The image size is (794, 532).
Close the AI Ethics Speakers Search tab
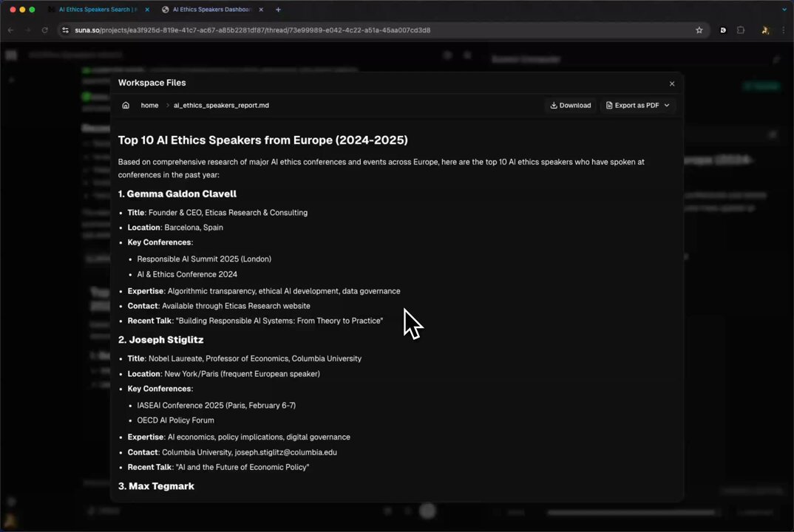[147, 10]
